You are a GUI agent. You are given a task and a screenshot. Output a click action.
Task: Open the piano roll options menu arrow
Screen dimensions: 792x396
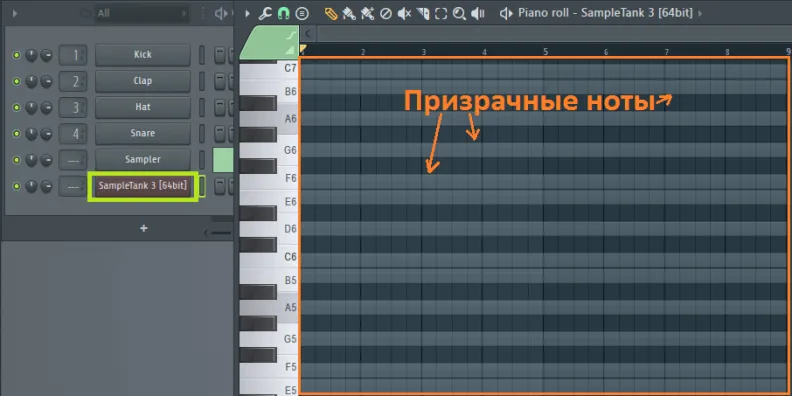pos(248,14)
